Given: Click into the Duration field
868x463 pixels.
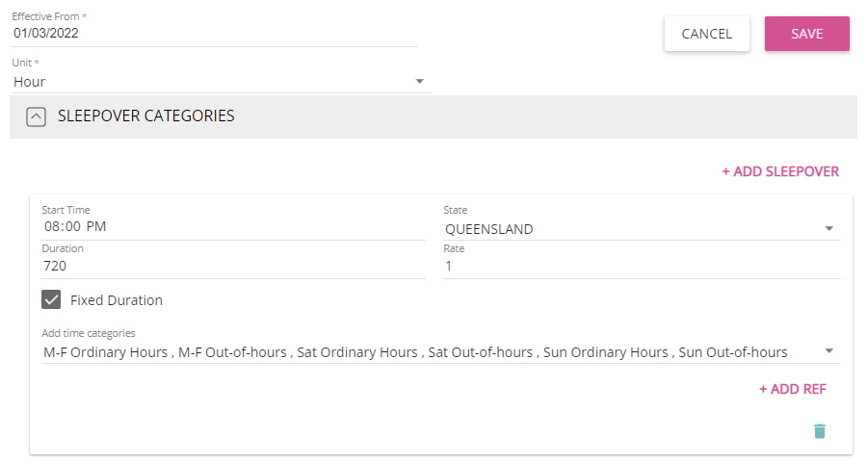Looking at the screenshot, I should coord(231,266).
